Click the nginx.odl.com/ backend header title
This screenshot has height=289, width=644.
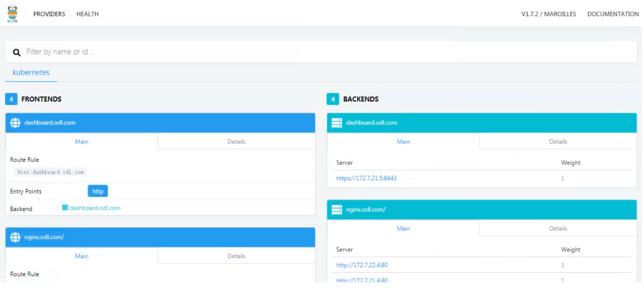click(366, 210)
